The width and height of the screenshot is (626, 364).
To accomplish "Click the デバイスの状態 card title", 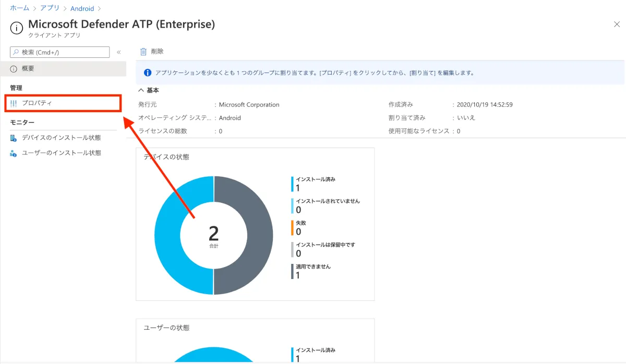I will (x=166, y=157).
